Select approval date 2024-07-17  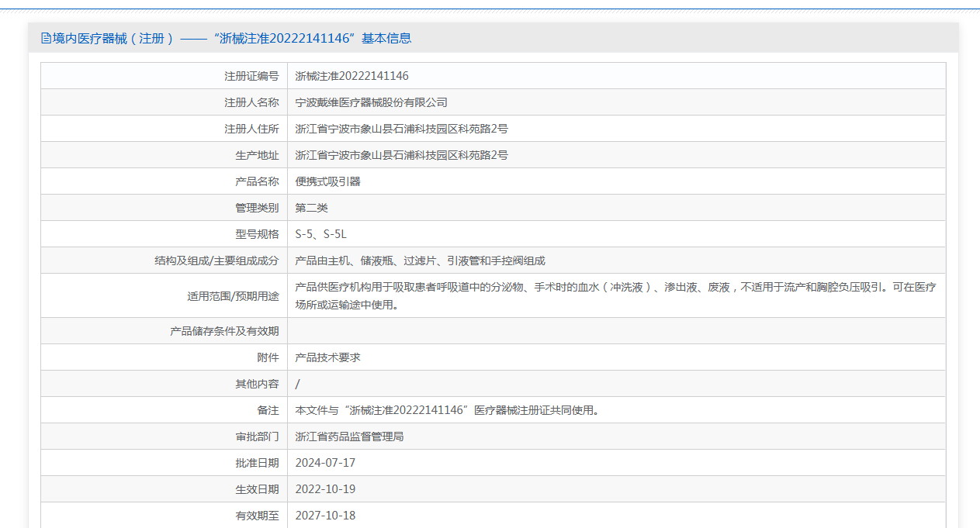(x=326, y=463)
